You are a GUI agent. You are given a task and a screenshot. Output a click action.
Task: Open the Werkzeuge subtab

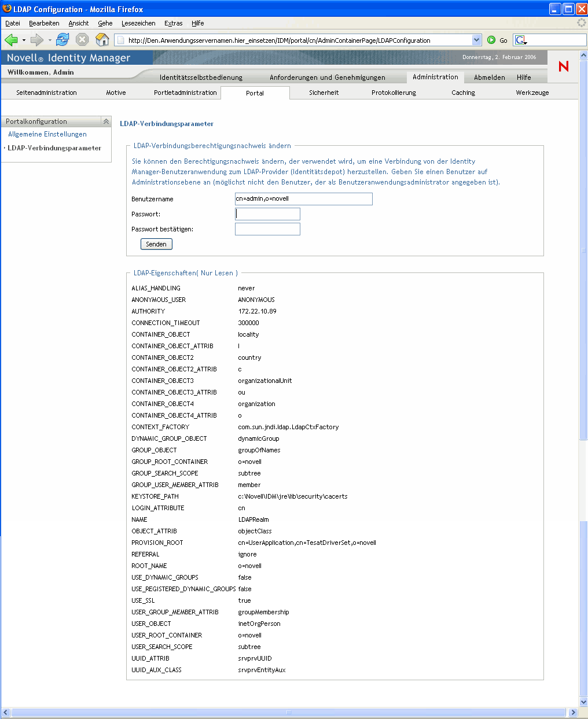532,93
